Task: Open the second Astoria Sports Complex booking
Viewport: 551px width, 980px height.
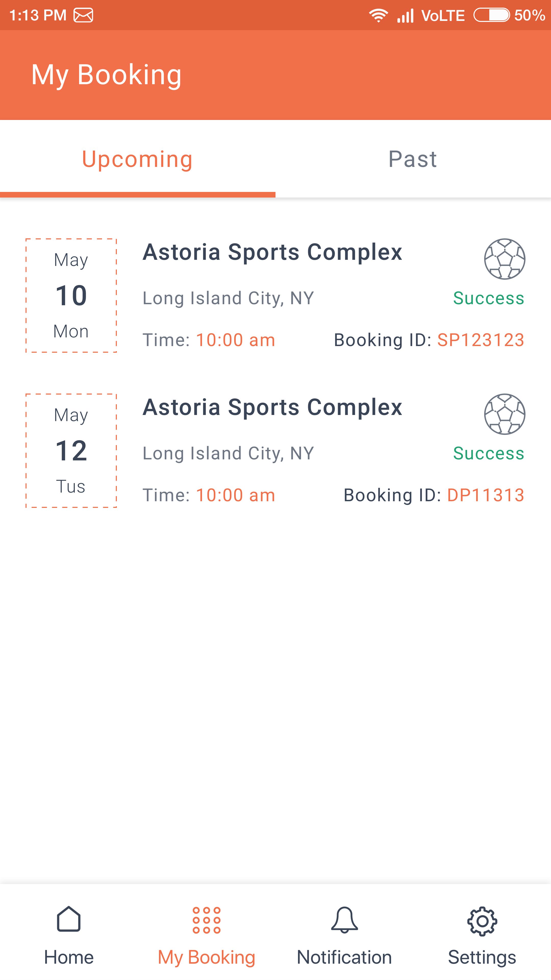Action: pos(272,408)
